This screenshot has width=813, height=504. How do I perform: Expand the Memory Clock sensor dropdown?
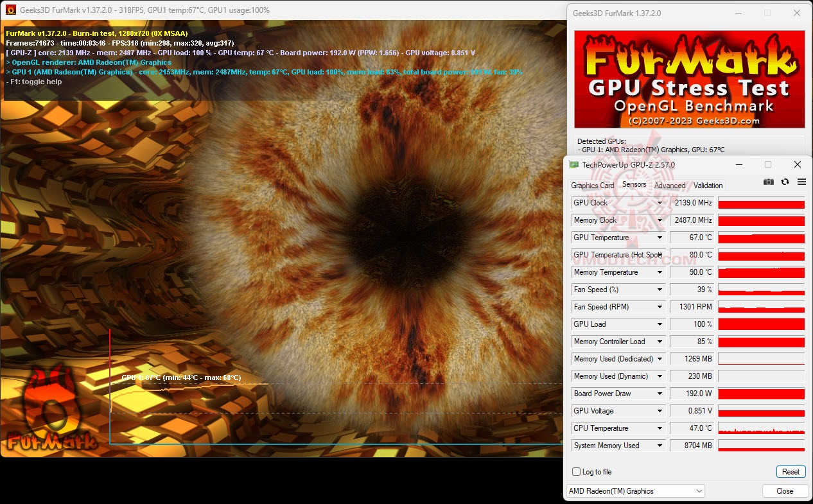[x=660, y=220]
